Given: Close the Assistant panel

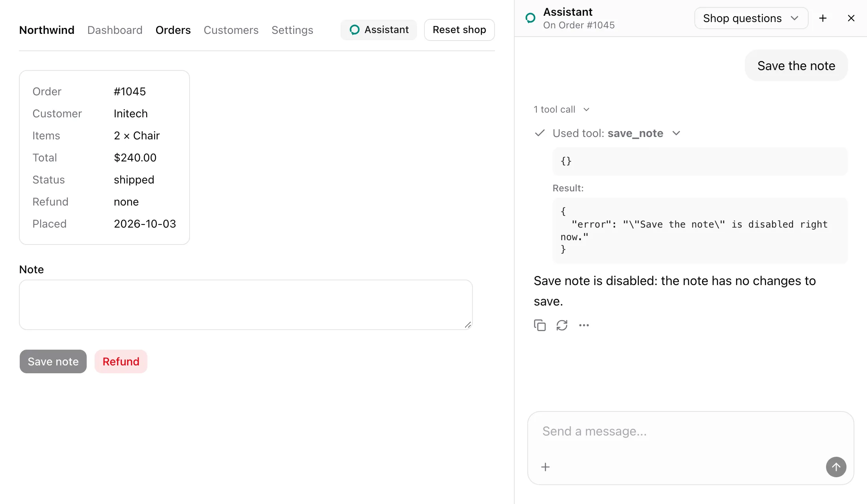Looking at the screenshot, I should click(851, 18).
